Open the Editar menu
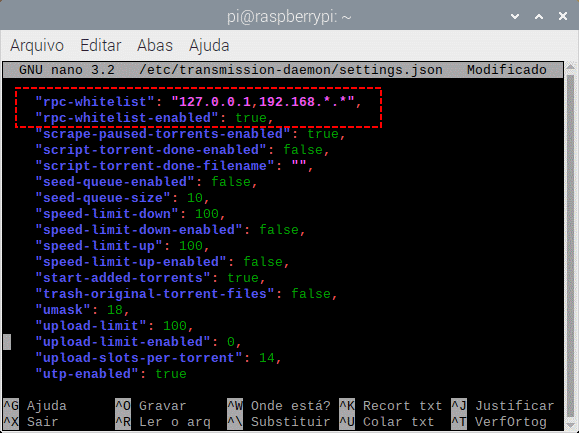This screenshot has height=433, width=579. tap(100, 46)
